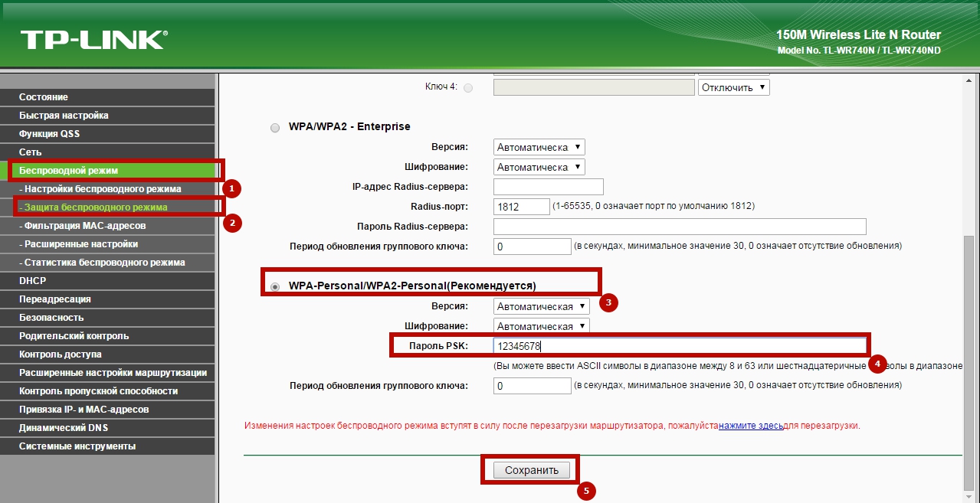Open the WPA-Personal Шифрование dropdown
The height and width of the screenshot is (503, 980).
click(x=542, y=326)
